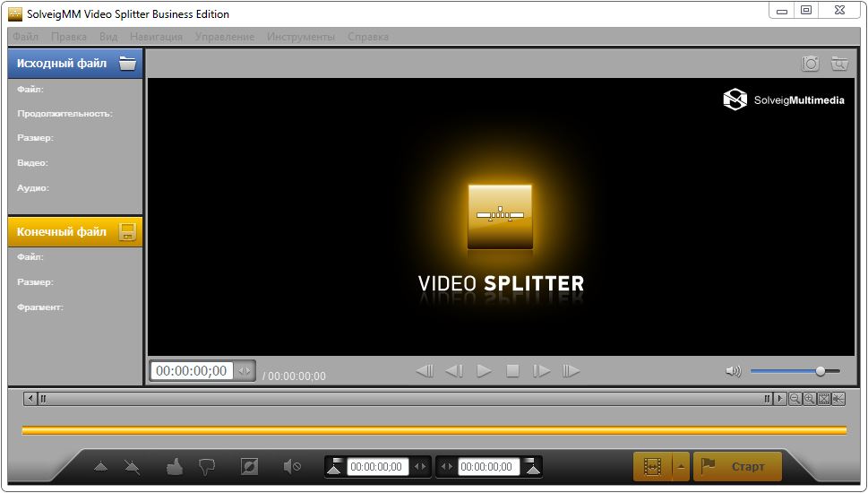This screenshot has width=868, height=493.
Task: Click the Видео: label in source panel
Action: [32, 163]
